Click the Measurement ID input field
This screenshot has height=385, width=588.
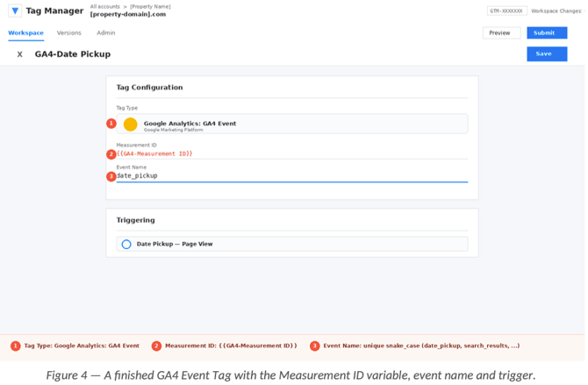(x=292, y=154)
